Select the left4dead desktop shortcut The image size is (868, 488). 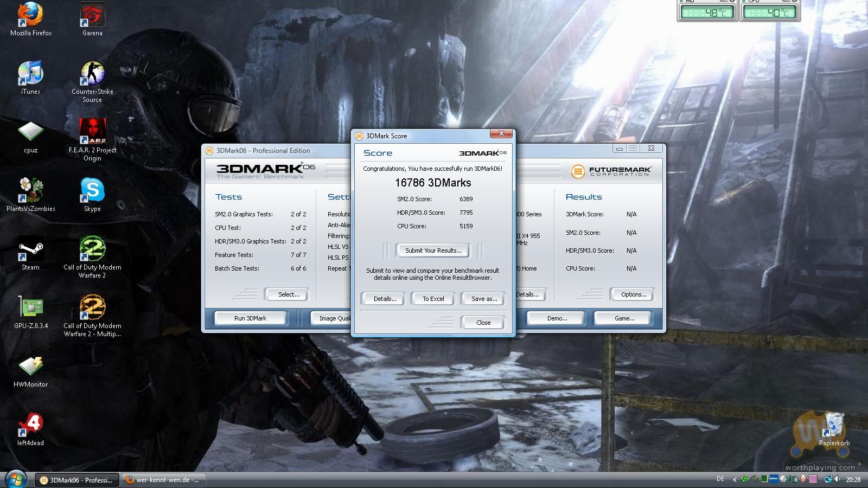point(30,429)
